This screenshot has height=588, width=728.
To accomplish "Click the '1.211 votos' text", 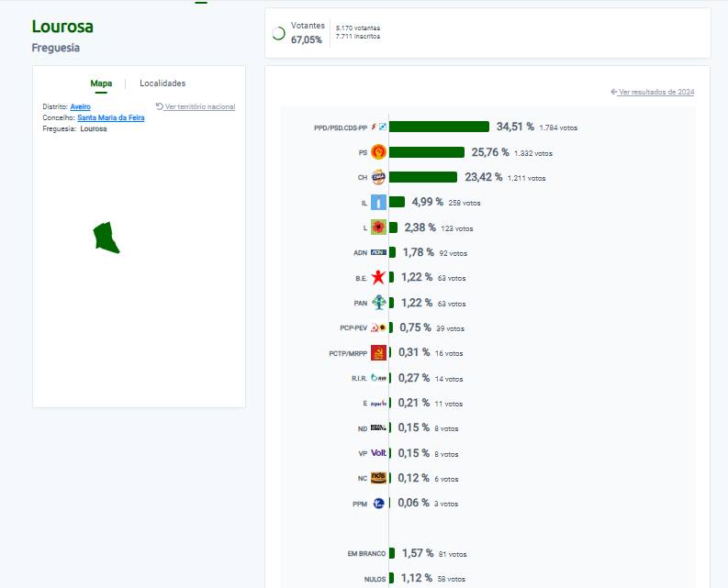I will click(527, 178).
